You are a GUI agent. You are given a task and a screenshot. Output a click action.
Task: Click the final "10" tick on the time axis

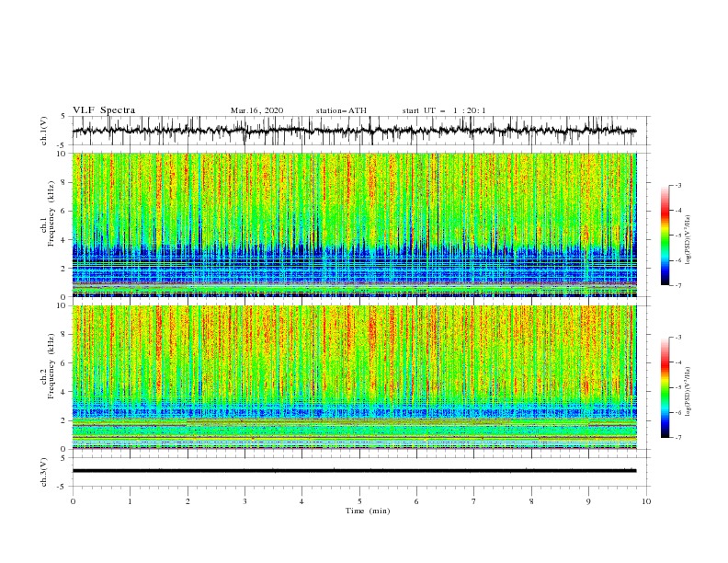click(x=646, y=501)
